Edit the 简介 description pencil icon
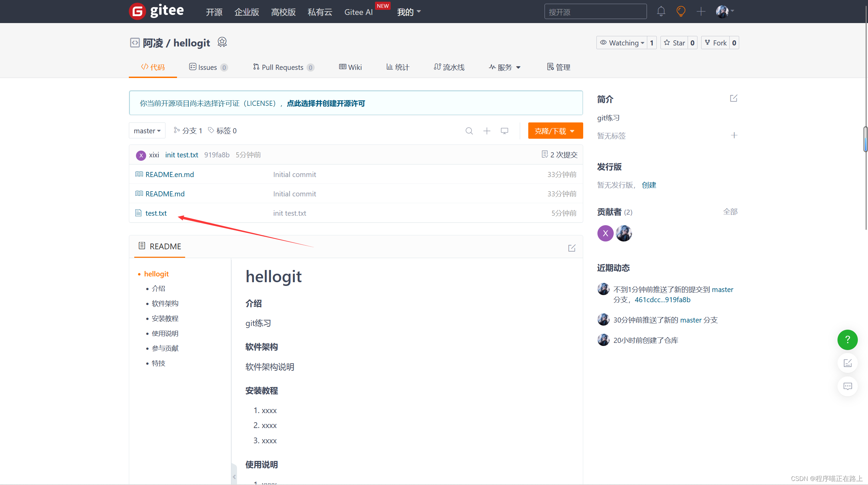Viewport: 868px width, 485px height. (734, 98)
